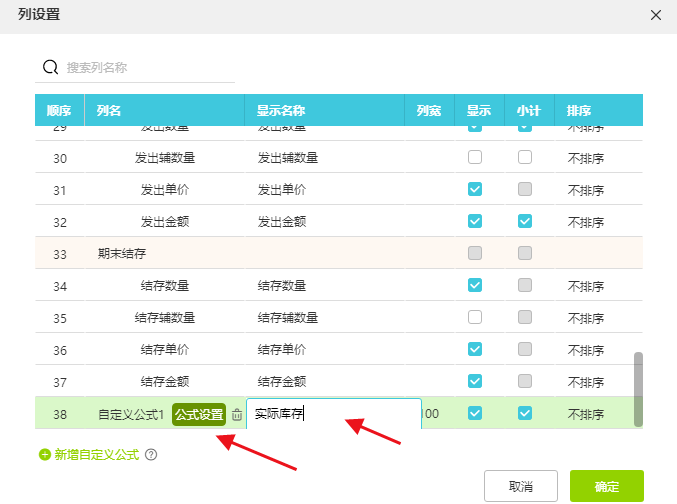The width and height of the screenshot is (677, 504).
Task: Toggle 小计 checkbox for 发出金额
Action: (x=525, y=221)
